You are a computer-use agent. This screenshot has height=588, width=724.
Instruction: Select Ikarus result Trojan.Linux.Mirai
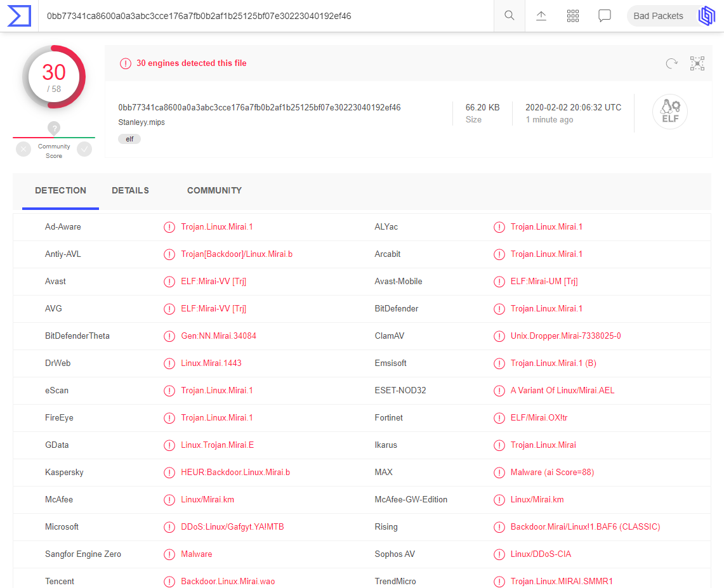[x=543, y=445]
